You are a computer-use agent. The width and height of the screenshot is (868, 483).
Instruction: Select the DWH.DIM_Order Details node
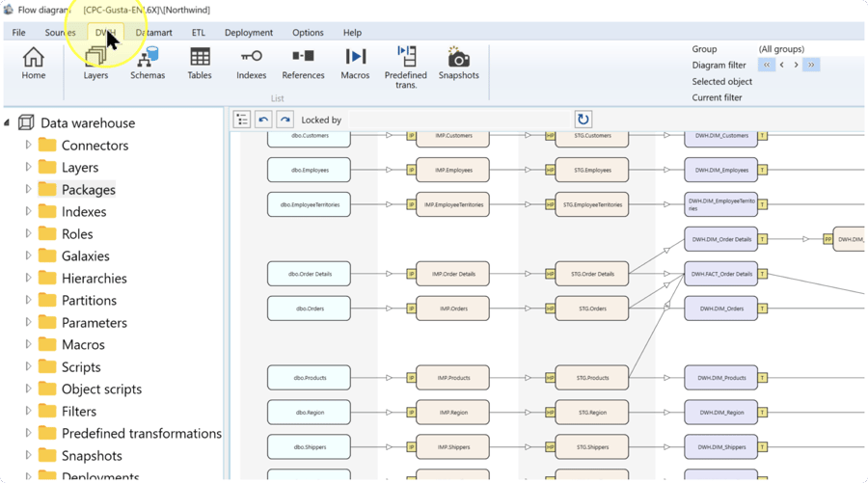coord(720,239)
